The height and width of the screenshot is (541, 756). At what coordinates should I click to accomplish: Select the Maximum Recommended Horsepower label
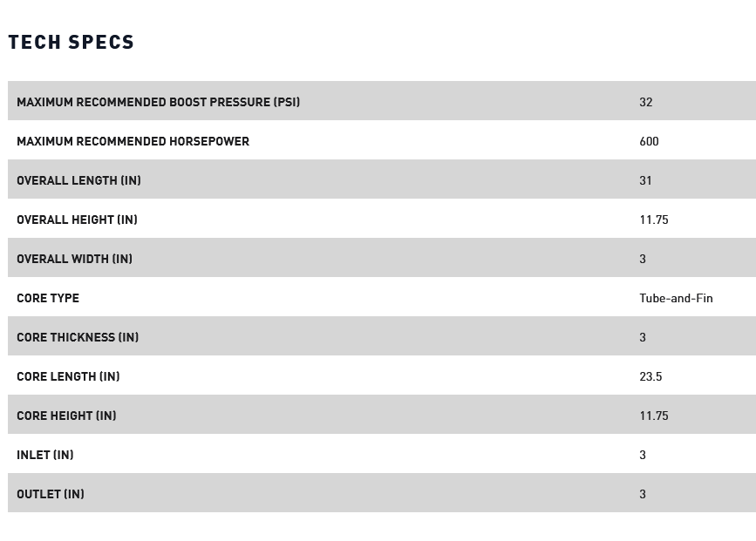pos(133,141)
